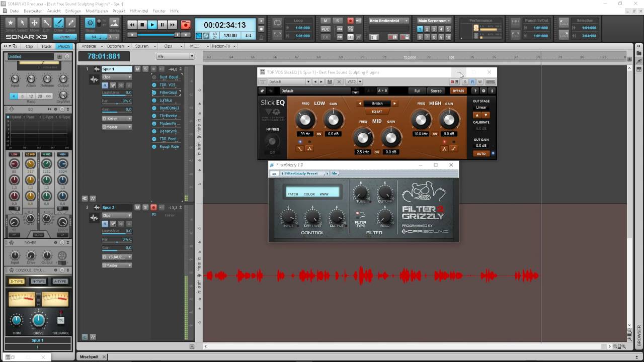Select the Erase tool
Screen dimensions: 644x362
tap(70, 23)
